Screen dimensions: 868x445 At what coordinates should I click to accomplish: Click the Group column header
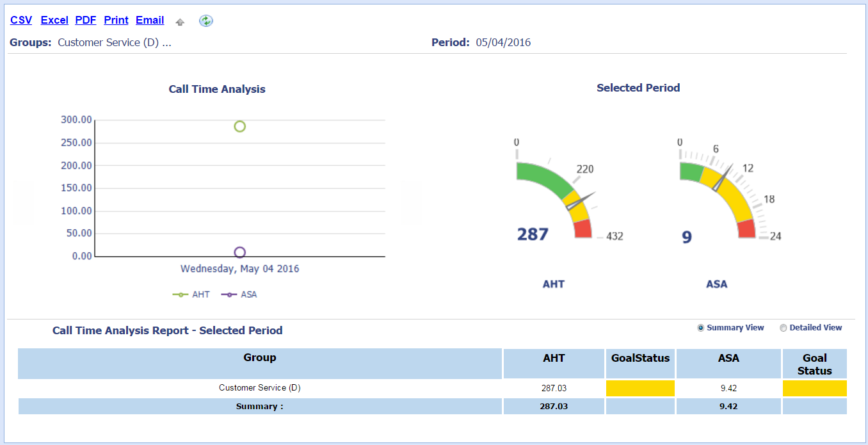[x=260, y=358]
